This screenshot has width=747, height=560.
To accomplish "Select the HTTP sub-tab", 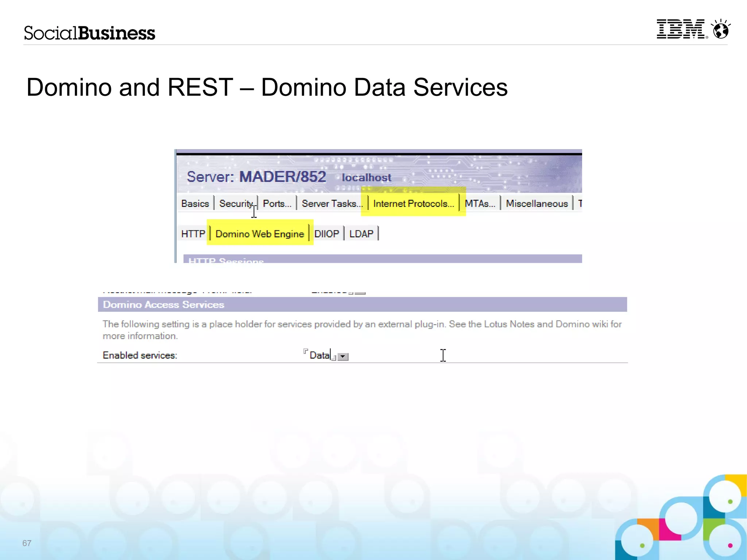I will click(193, 234).
